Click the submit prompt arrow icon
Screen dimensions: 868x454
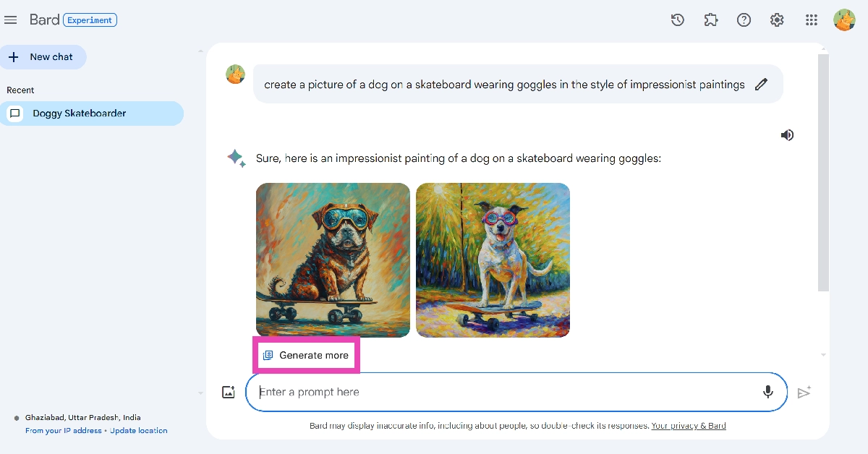[804, 393]
